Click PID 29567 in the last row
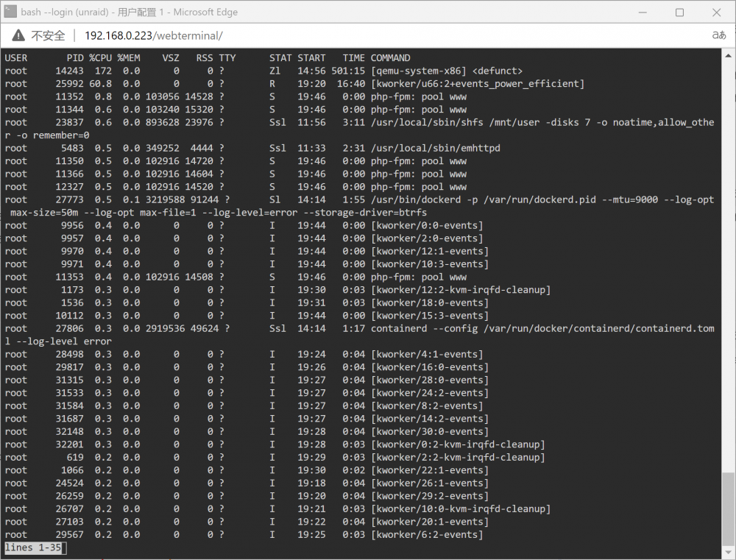The width and height of the screenshot is (736, 560). click(69, 535)
